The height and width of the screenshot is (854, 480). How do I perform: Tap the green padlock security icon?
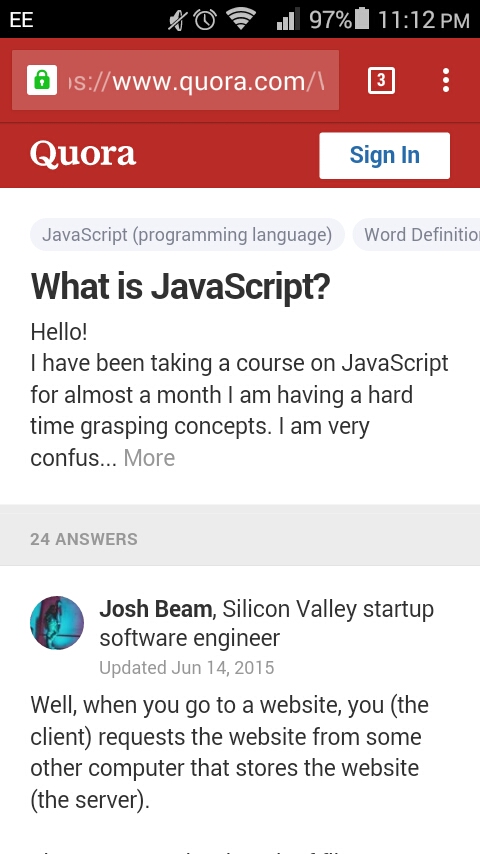pos(42,80)
